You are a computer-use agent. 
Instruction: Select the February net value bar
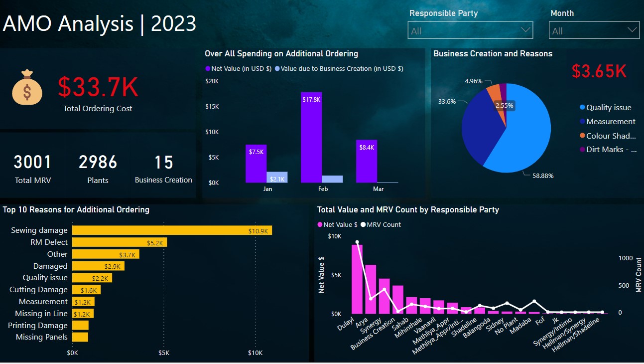click(x=311, y=137)
